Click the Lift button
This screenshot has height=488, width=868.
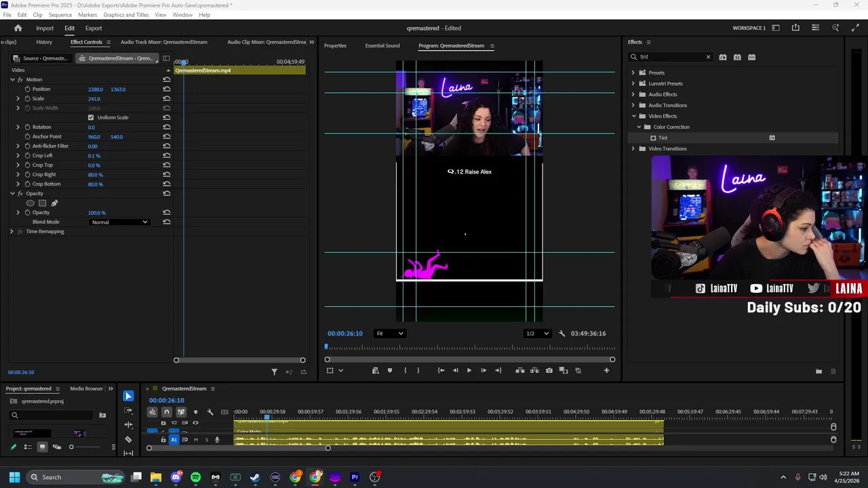(519, 370)
